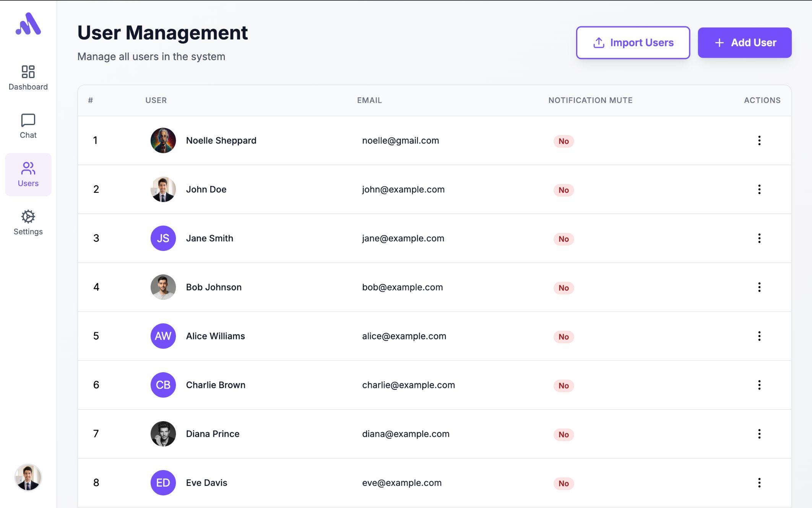Click the Email column header
The width and height of the screenshot is (812, 508).
click(x=369, y=100)
